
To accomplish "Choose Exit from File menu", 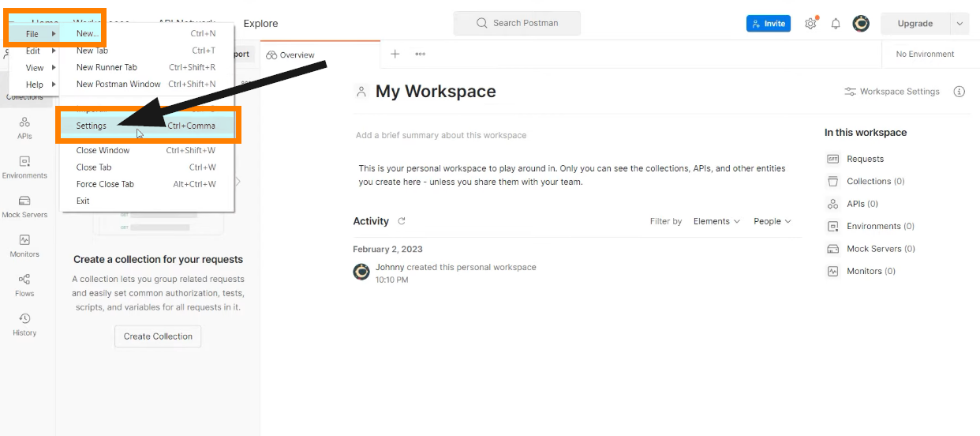I will tap(148, 201).
